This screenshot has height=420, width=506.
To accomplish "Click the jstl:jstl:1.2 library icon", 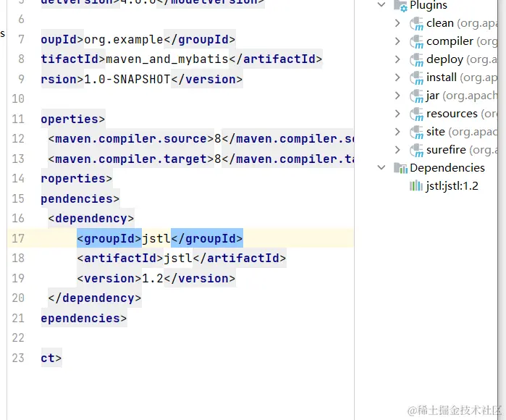I will pos(416,186).
